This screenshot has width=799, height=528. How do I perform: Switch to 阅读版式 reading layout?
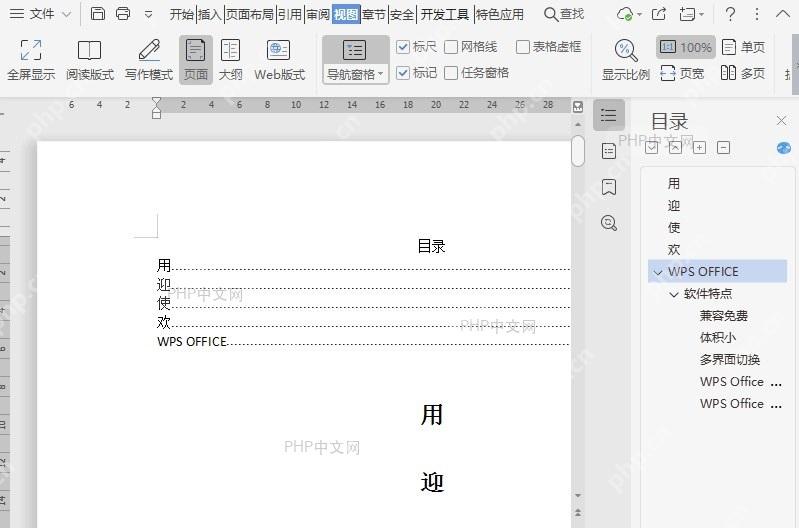90,60
